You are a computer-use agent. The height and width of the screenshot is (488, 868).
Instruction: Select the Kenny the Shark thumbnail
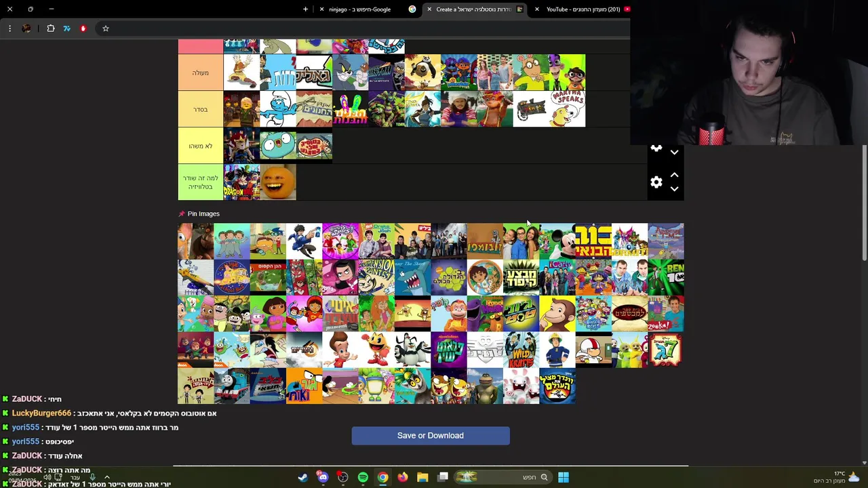412,278
